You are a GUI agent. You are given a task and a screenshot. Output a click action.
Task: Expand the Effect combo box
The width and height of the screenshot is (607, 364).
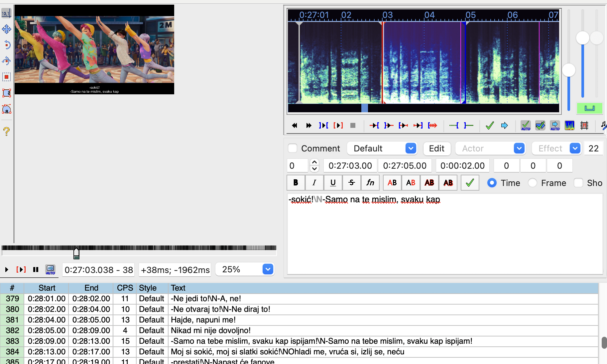tap(575, 148)
